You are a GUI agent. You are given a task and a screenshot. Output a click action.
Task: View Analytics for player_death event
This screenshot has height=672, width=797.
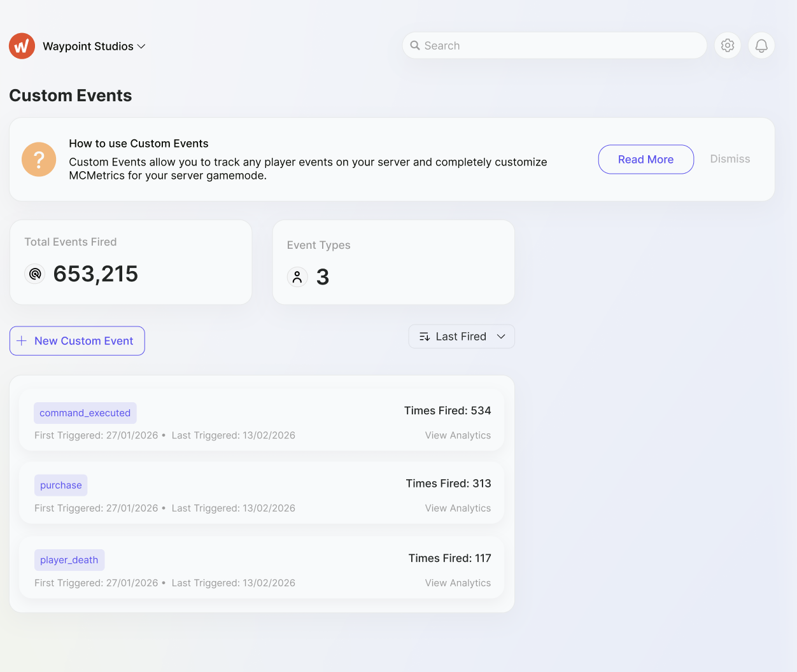pos(458,583)
